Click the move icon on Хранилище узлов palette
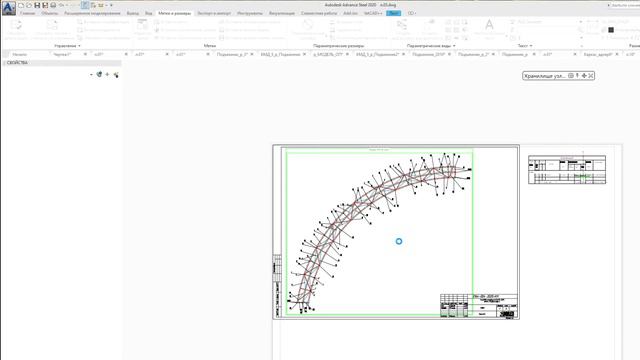 (584, 76)
